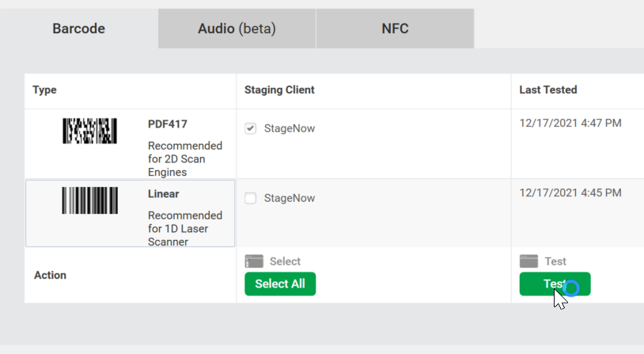Click the Staging Client column header
The image size is (644, 354).
(279, 90)
